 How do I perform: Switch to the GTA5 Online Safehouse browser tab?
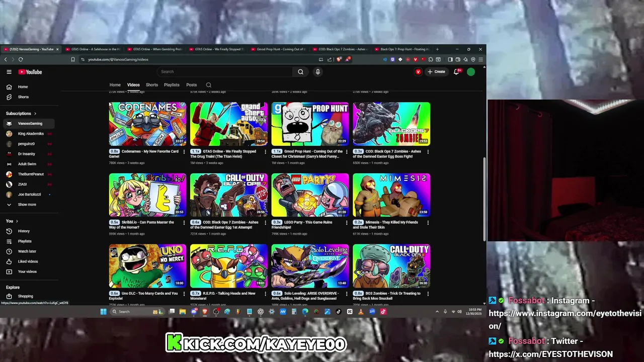click(x=92, y=49)
